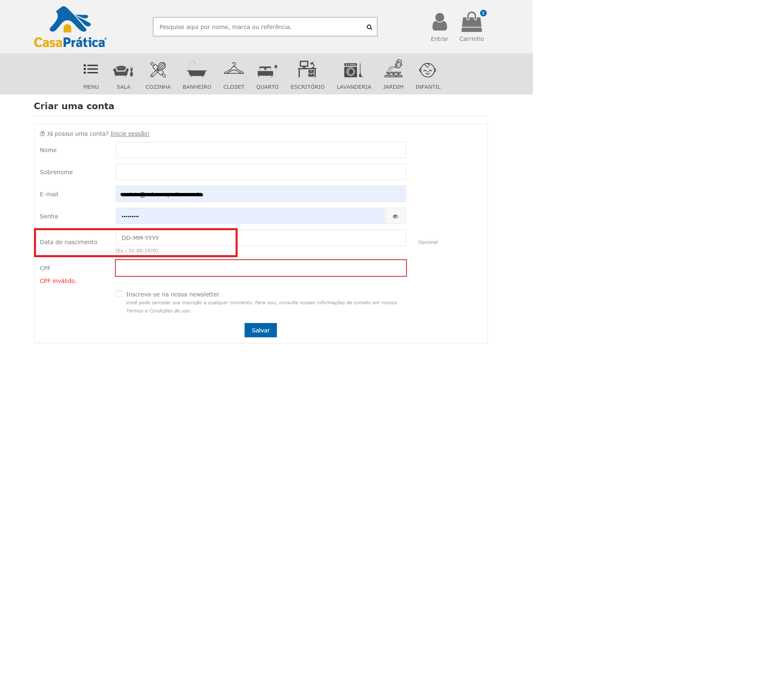Viewport: 782px width, 700px height.
Task: Focus the Data de nascimento field
Action: (261, 238)
